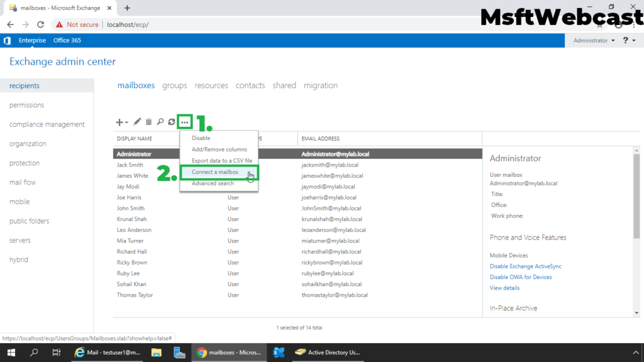Click the pencil edit icon

136,122
